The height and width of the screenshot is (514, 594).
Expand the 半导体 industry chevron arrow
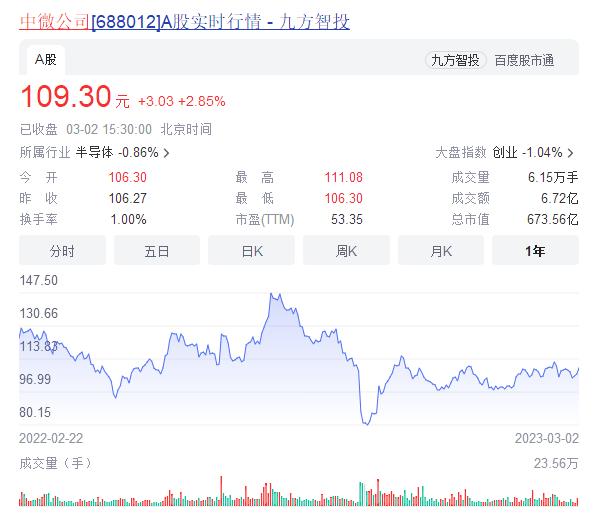(166, 153)
